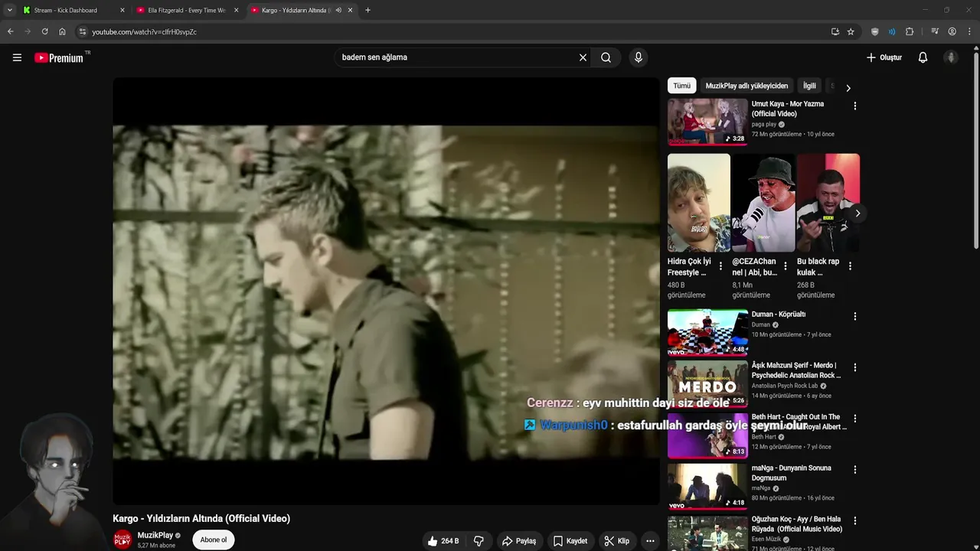
Task: Open the browser profile icon
Action: (x=952, y=31)
